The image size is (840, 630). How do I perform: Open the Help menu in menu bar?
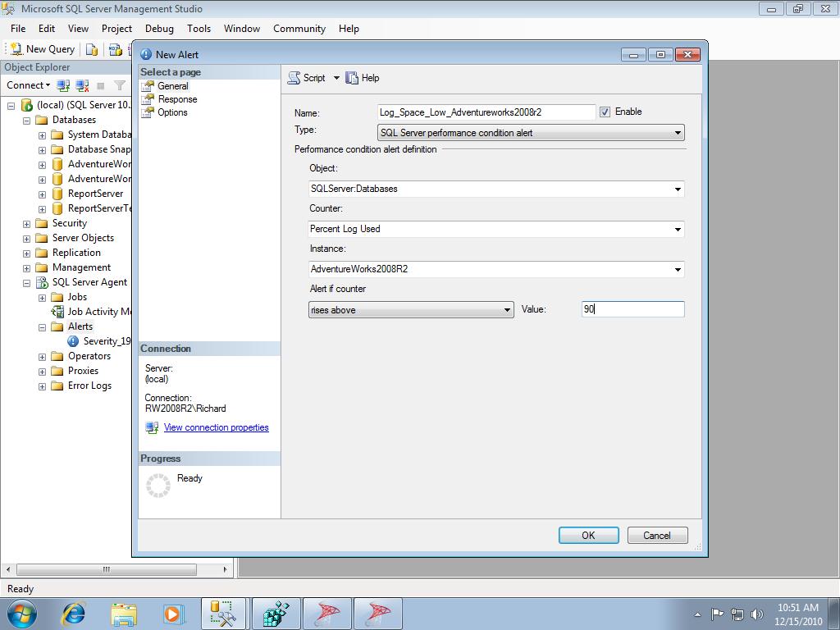(x=349, y=29)
